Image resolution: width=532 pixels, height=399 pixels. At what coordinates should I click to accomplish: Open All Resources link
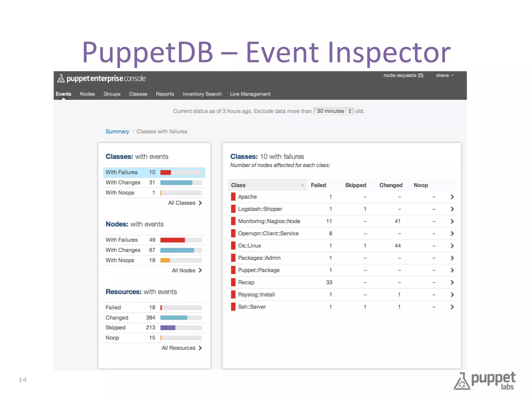pos(182,348)
